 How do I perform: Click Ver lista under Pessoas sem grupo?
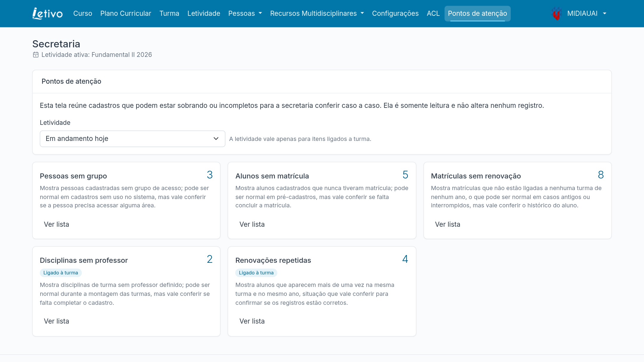pyautogui.click(x=56, y=225)
